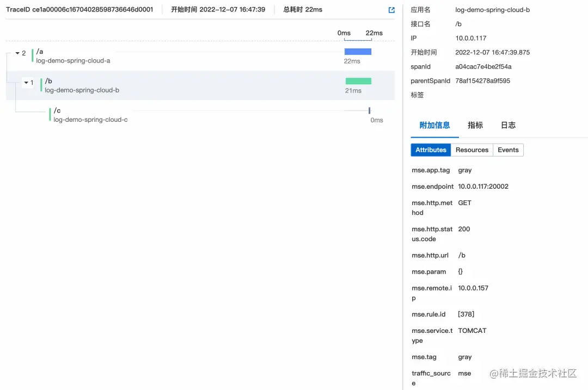Screen dimensions: 588x390
Task: Click mse.service.type value TOMCAT
Action: click(x=472, y=331)
